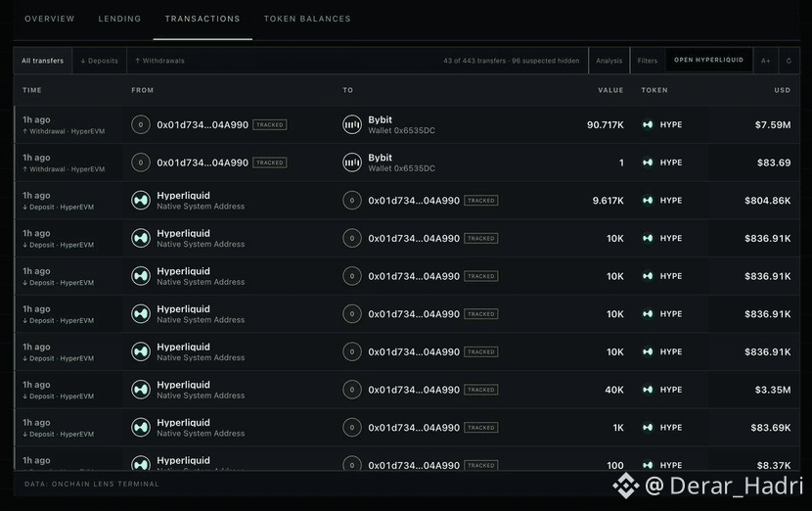Click the recipient avatar in the $804.86K row
Screen dimensions: 812x511
352,200
